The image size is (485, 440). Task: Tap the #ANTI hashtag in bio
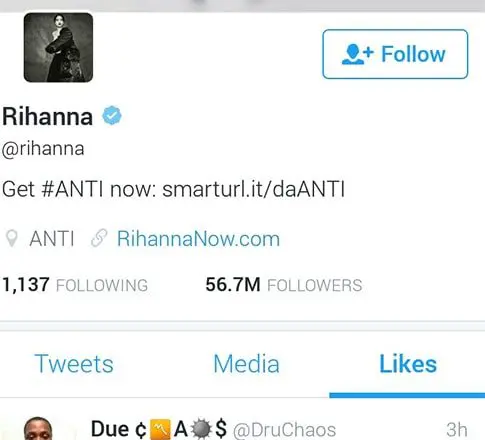click(x=72, y=189)
